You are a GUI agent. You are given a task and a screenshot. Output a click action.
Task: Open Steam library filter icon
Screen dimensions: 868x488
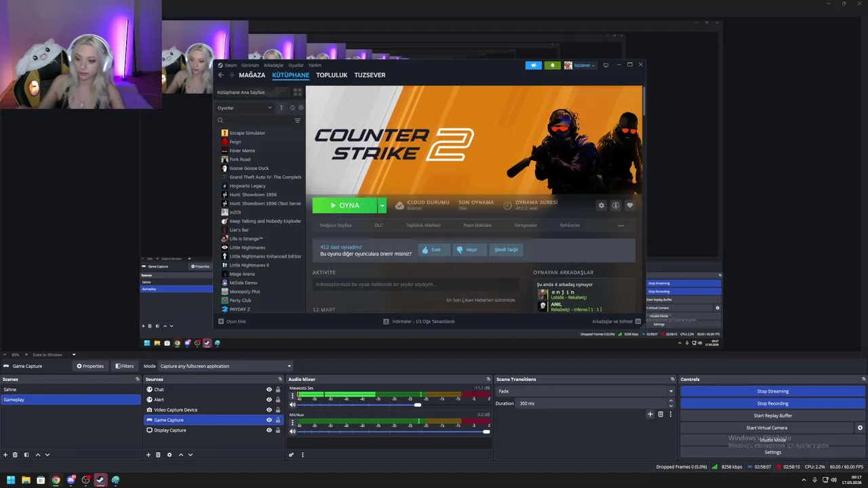point(298,121)
